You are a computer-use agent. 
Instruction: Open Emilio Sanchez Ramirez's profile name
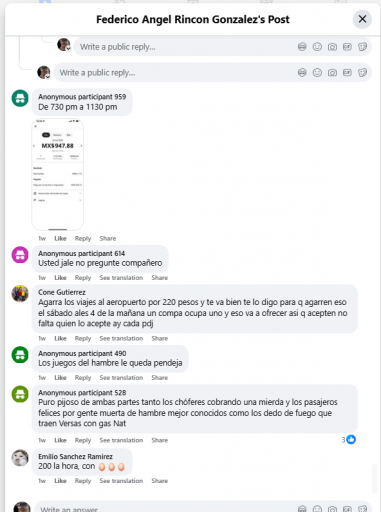point(75,456)
